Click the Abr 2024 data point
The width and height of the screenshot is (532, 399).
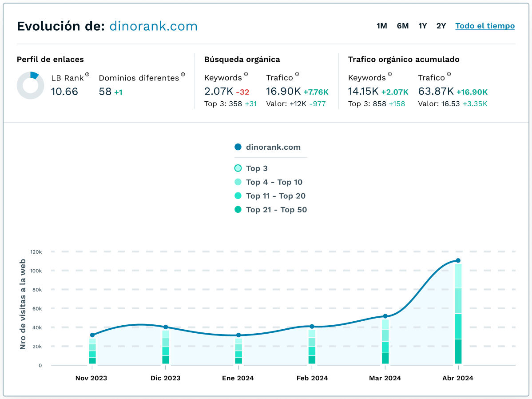458,261
